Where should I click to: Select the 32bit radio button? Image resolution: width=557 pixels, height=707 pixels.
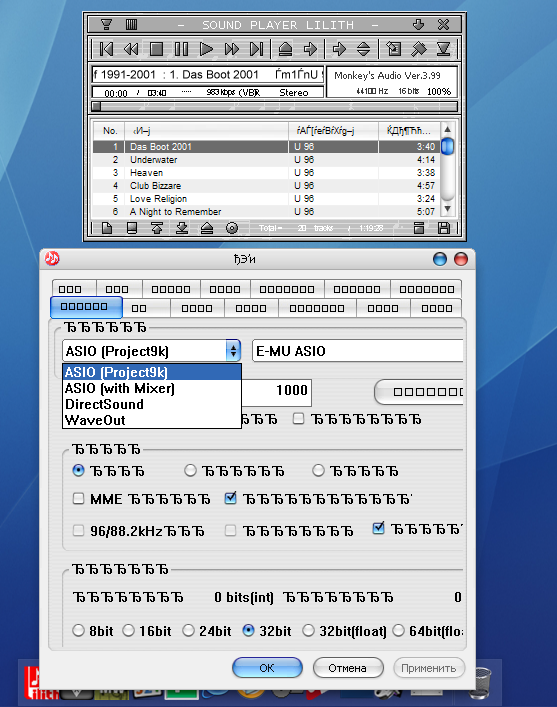click(249, 630)
